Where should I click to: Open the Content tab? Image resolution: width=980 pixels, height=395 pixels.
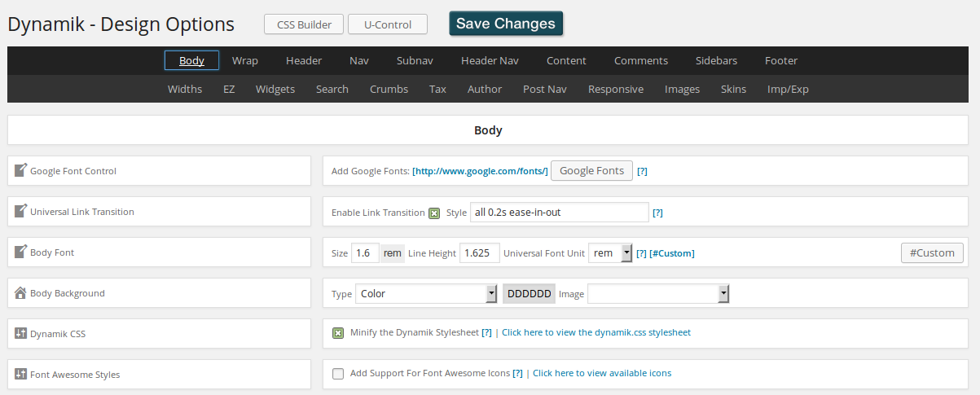566,60
